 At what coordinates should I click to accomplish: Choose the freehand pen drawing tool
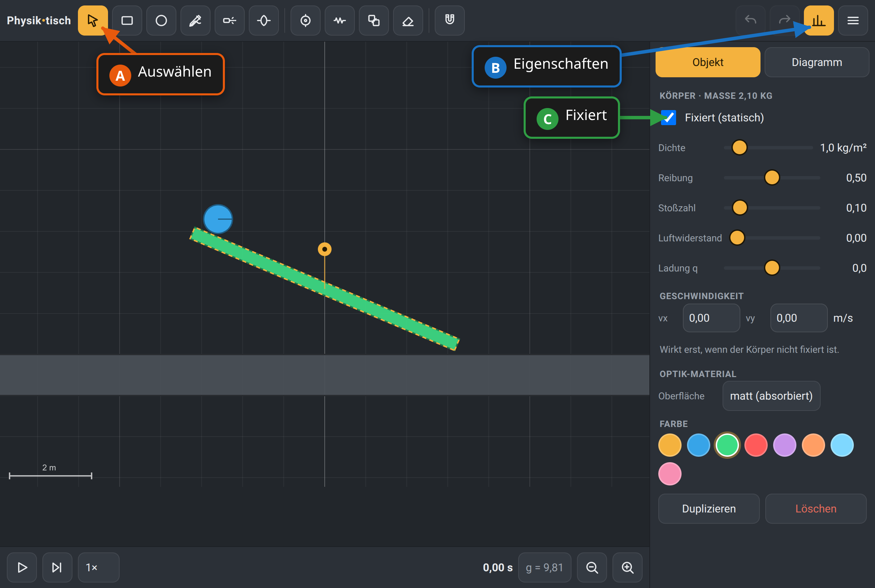pos(195,20)
